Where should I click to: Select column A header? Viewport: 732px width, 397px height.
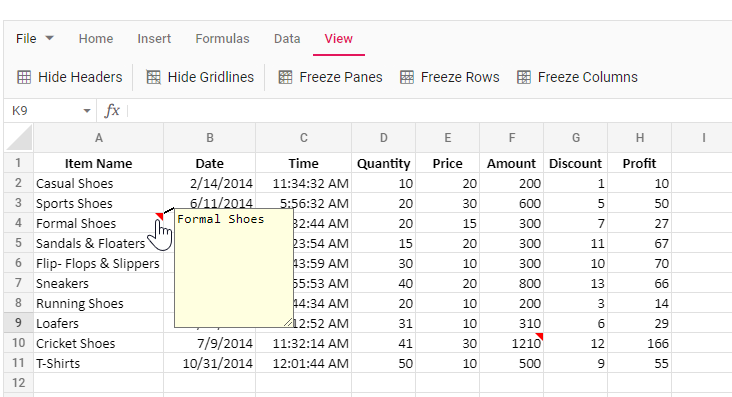(99, 138)
